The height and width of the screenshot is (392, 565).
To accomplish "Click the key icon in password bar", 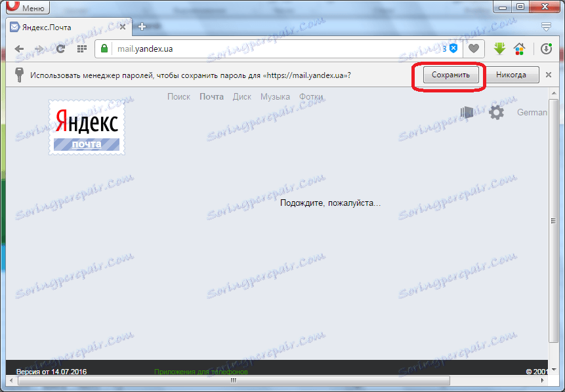I will 19,75.
